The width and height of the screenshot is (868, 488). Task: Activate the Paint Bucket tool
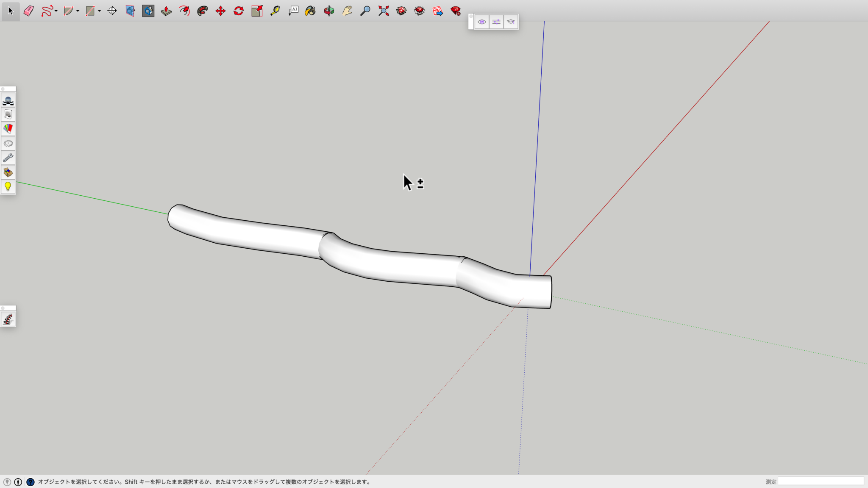click(310, 11)
